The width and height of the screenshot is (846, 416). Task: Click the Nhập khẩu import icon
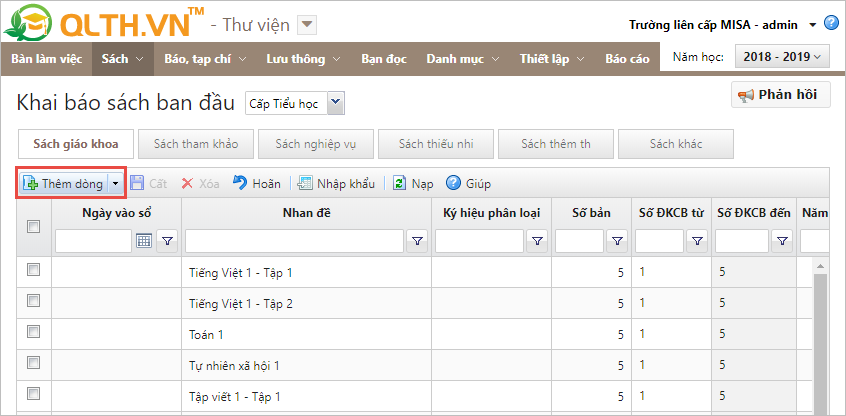(x=305, y=183)
